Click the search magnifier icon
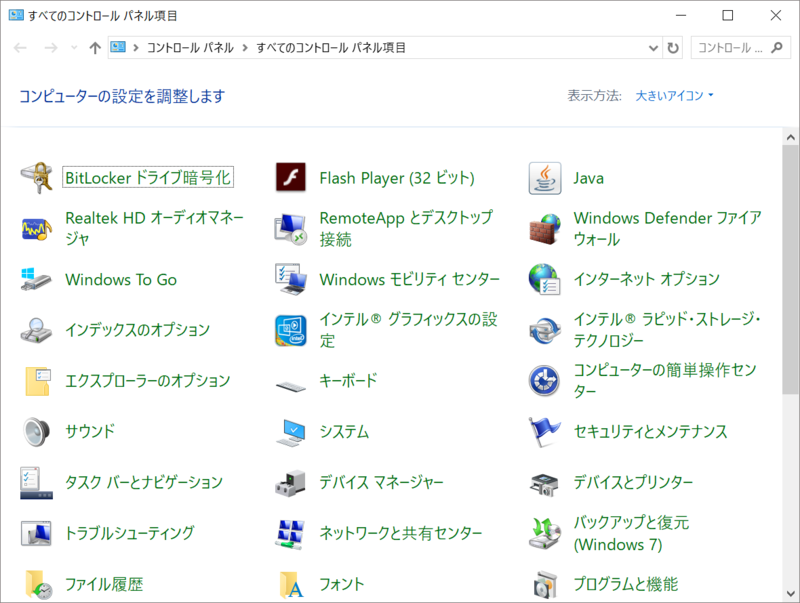 click(777, 48)
